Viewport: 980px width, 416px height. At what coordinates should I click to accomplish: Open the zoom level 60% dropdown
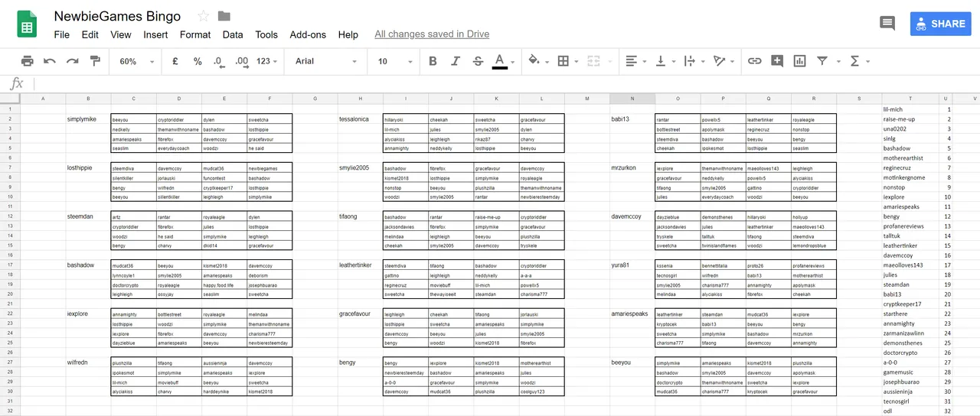click(x=136, y=61)
